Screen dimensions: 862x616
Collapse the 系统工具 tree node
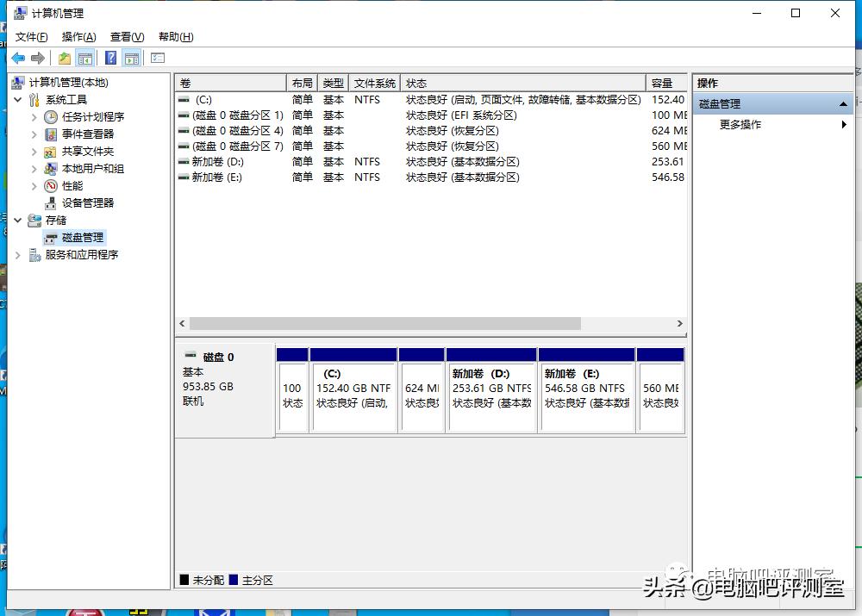pyautogui.click(x=17, y=99)
